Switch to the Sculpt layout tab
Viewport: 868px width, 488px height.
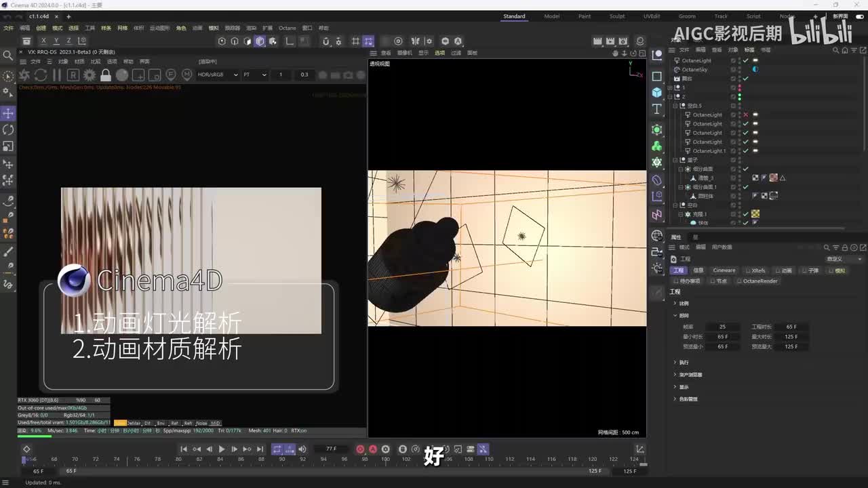click(x=617, y=16)
